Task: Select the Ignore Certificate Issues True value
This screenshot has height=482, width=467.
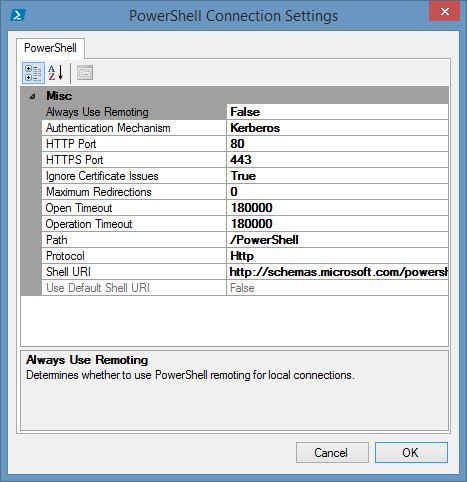Action: (x=337, y=176)
